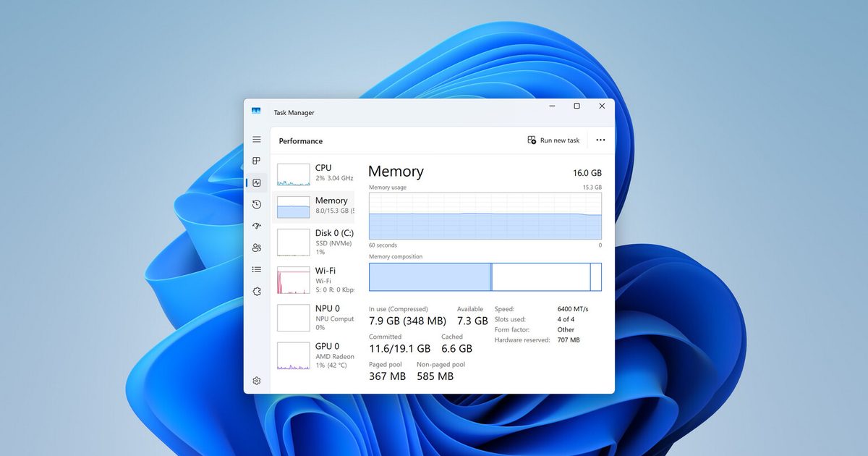Open the hamburger navigation menu

pyautogui.click(x=256, y=139)
